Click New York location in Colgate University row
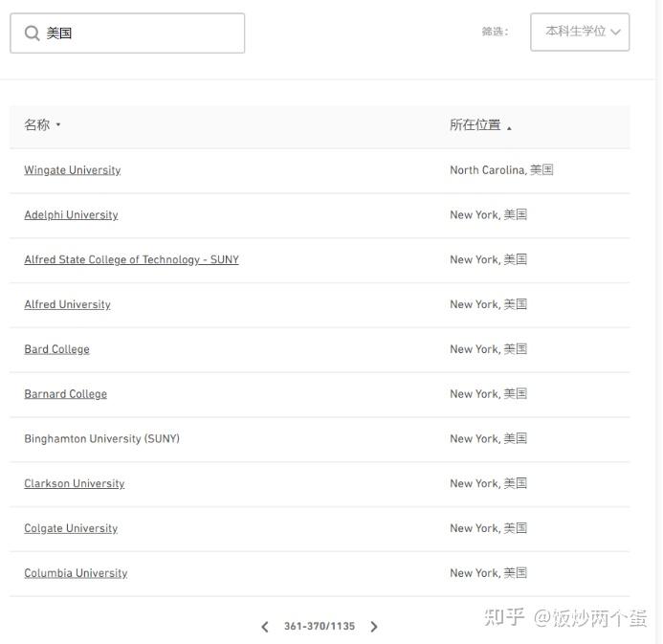The width and height of the screenshot is (663, 644). click(488, 528)
